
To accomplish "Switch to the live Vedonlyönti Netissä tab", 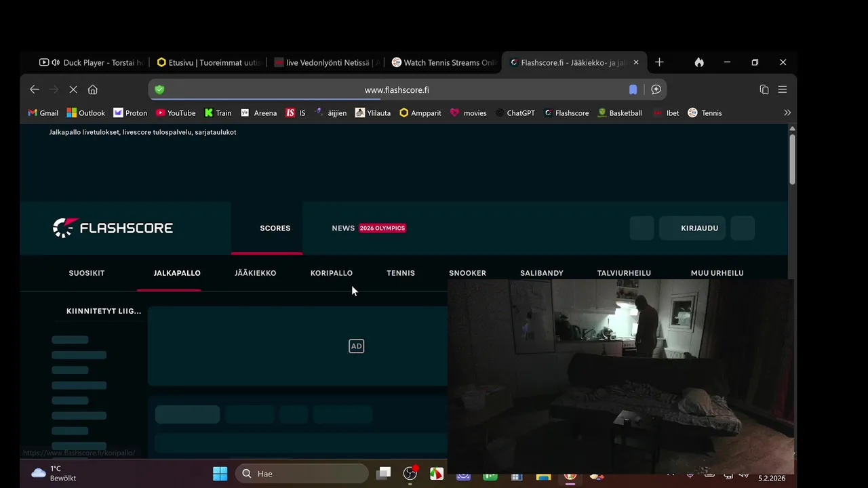I will [x=327, y=62].
